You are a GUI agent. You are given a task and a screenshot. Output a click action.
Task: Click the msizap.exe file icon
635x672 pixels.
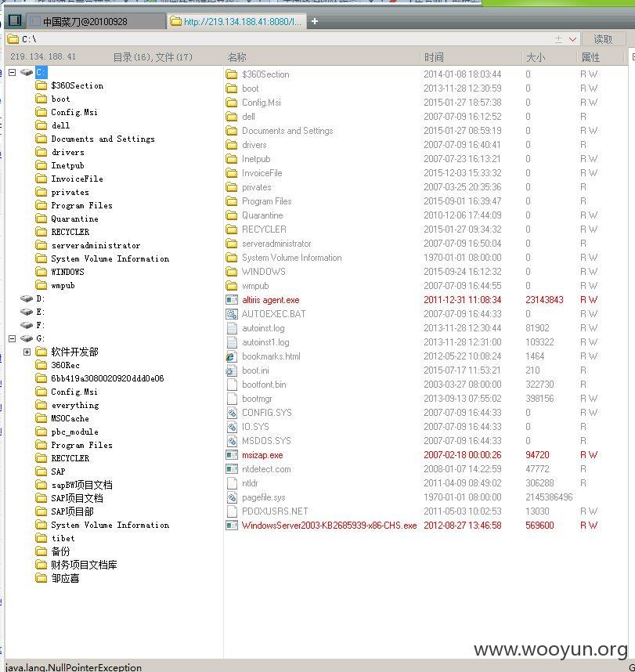point(232,455)
